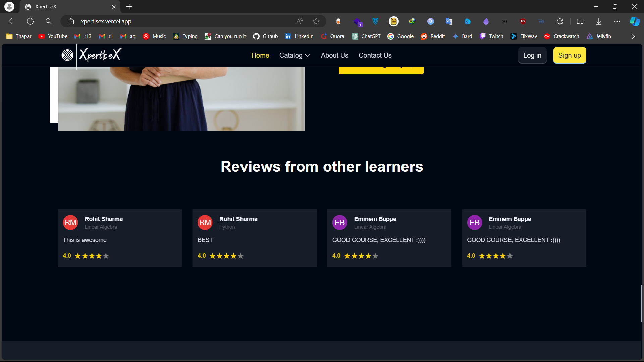Click the Log in button
The image size is (644, 362).
click(x=532, y=55)
